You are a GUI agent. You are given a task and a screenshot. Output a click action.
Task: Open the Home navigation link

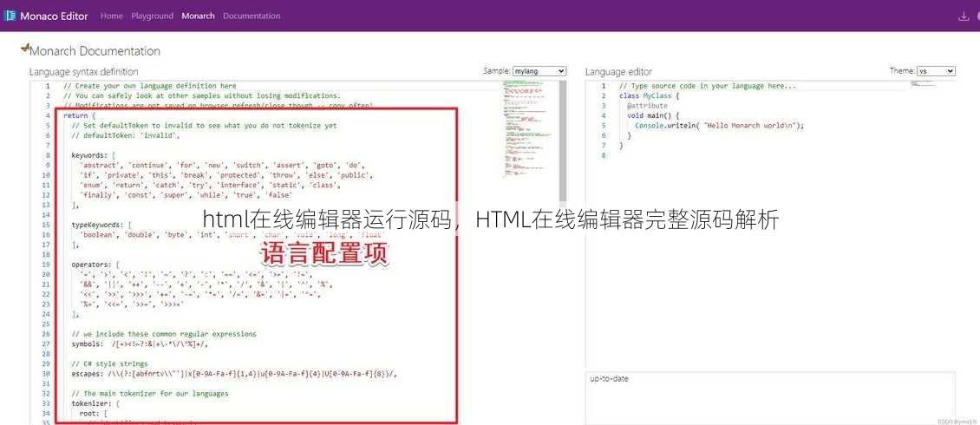pyautogui.click(x=111, y=16)
